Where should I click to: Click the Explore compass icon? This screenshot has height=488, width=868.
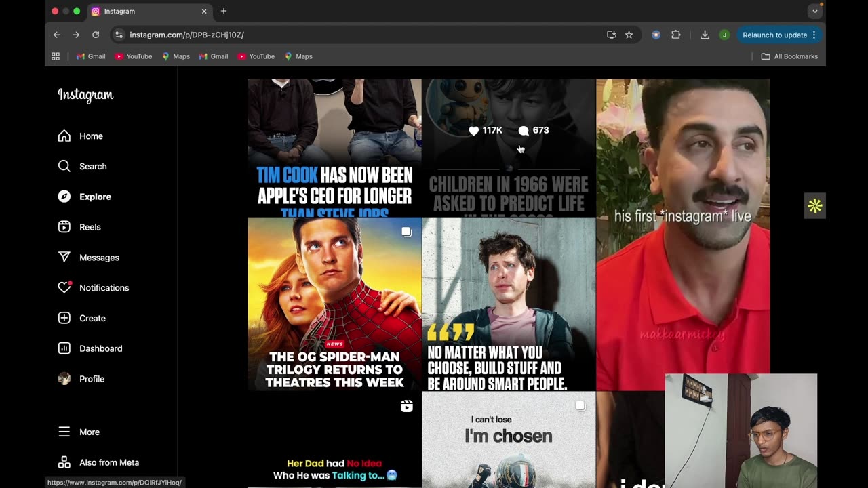coord(64,197)
